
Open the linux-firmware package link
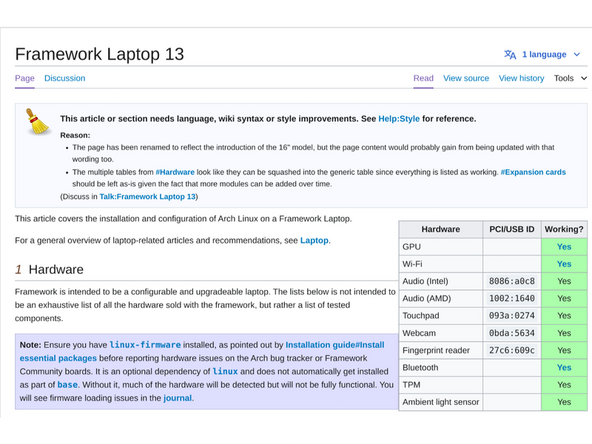click(145, 345)
